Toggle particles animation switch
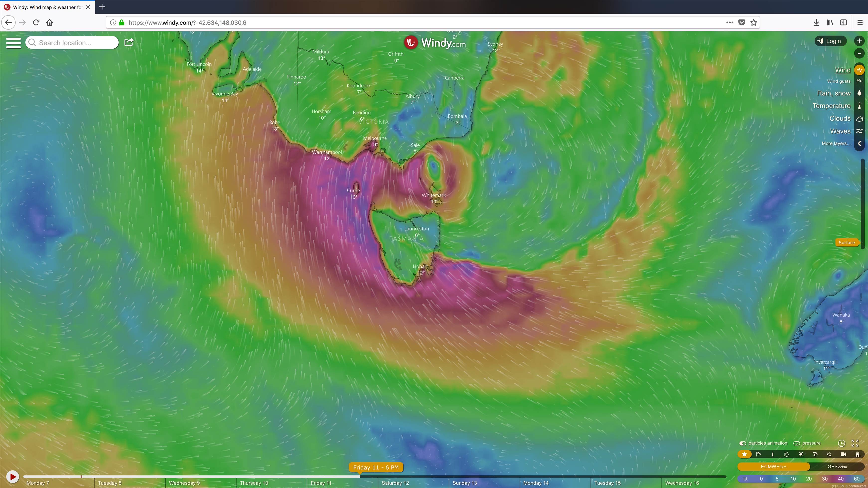Image resolution: width=868 pixels, height=488 pixels. [742, 443]
